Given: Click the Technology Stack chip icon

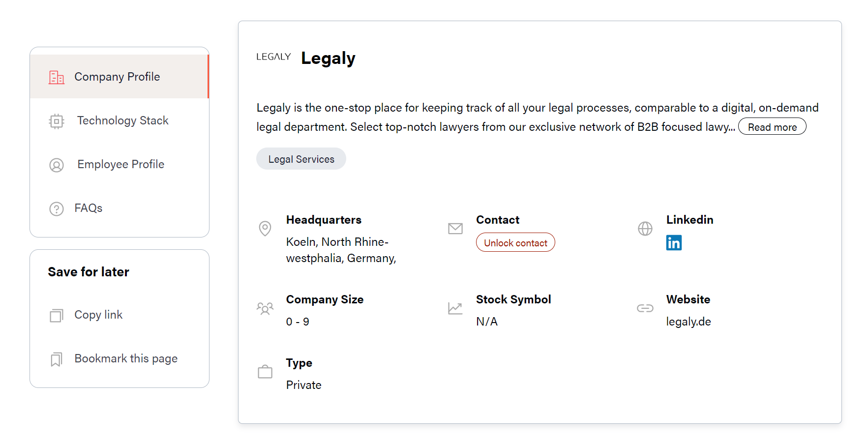Looking at the screenshot, I should 57,121.
